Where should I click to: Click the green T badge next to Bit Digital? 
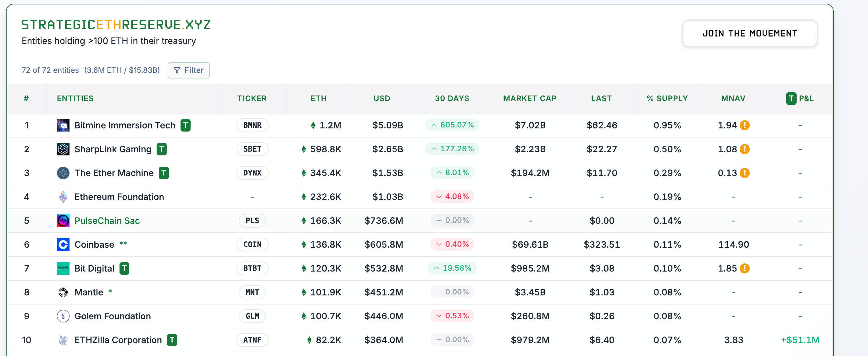(x=124, y=268)
